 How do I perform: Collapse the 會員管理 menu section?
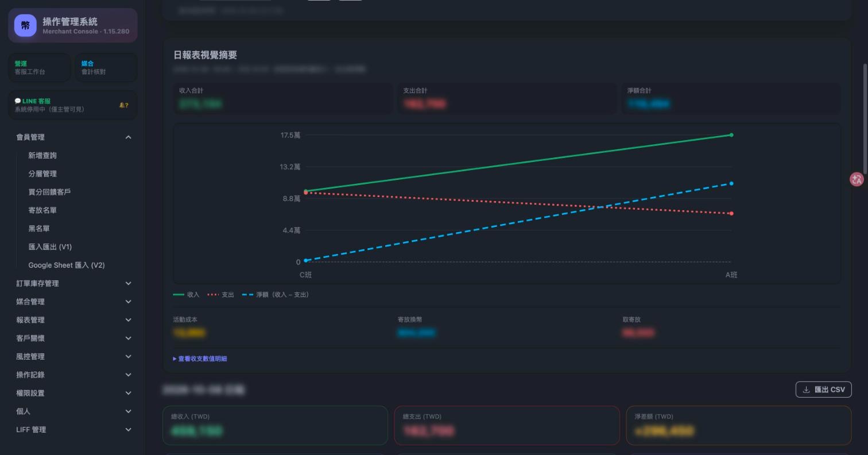(x=73, y=137)
